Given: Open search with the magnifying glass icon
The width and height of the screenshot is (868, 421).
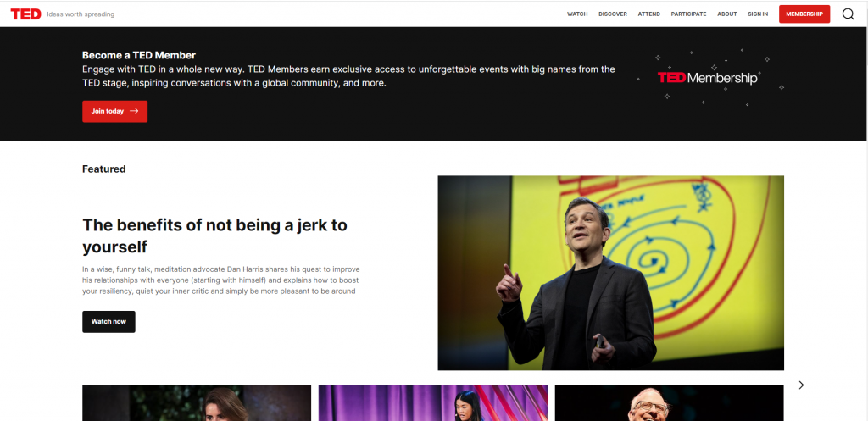Looking at the screenshot, I should (x=848, y=14).
